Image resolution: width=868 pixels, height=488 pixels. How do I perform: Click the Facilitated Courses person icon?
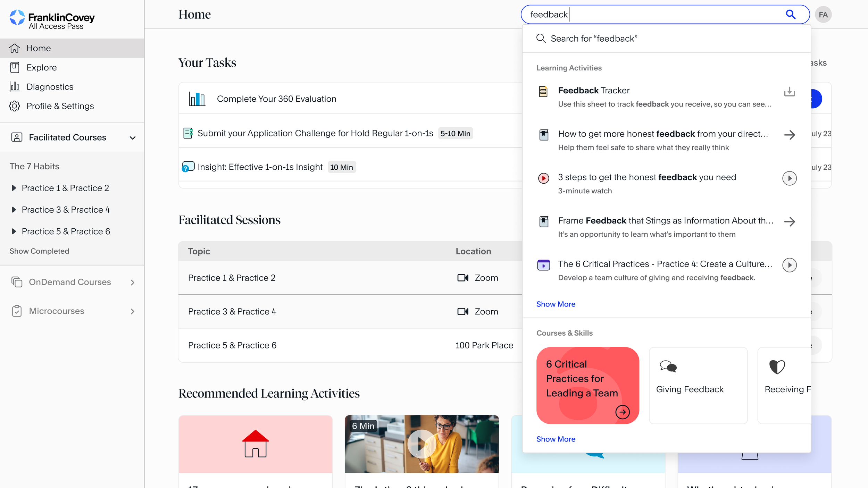point(17,137)
